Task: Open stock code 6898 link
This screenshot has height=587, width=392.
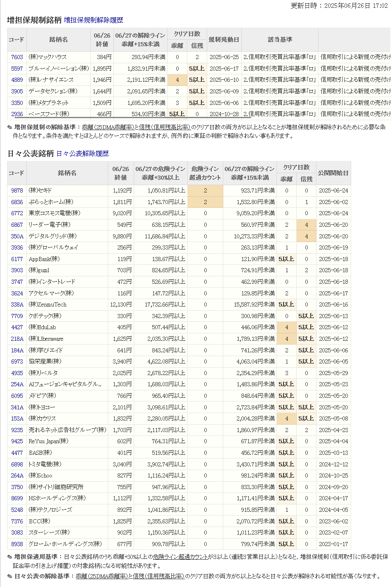Action: [17, 464]
